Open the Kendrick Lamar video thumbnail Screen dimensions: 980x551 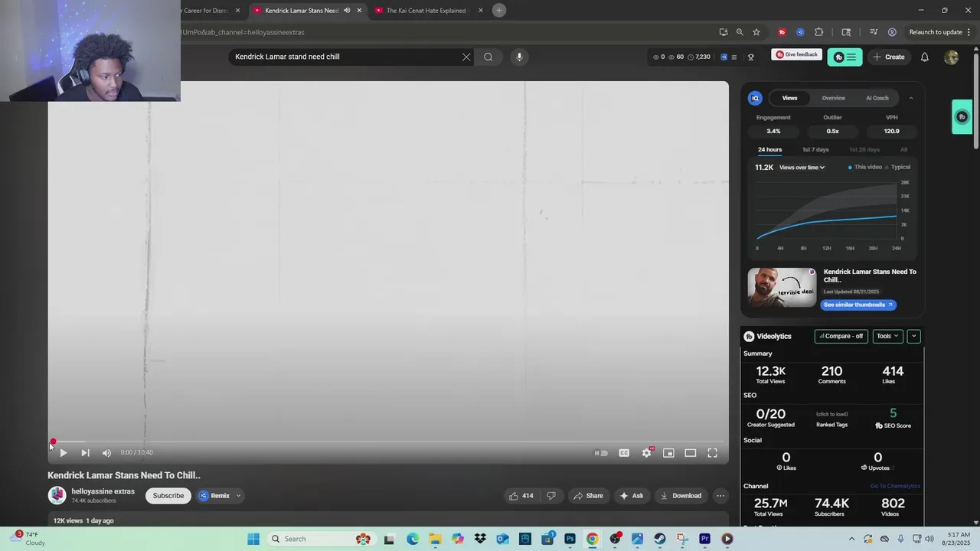(x=782, y=287)
